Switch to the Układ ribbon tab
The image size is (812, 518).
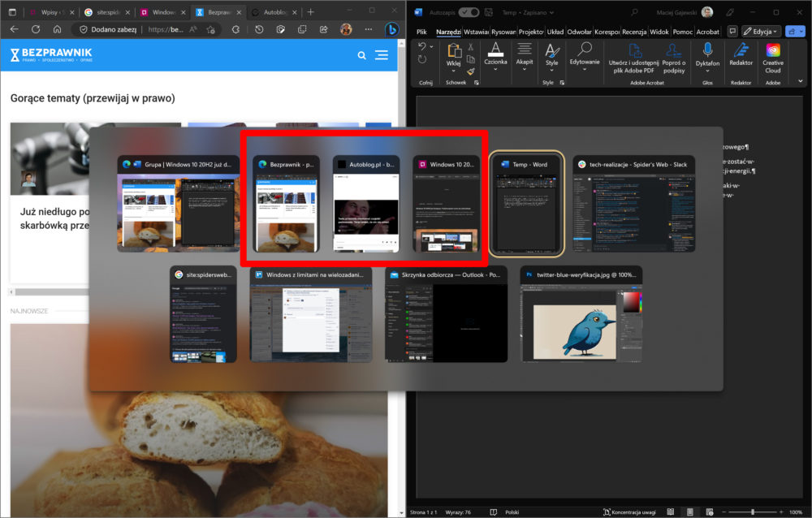(x=555, y=32)
